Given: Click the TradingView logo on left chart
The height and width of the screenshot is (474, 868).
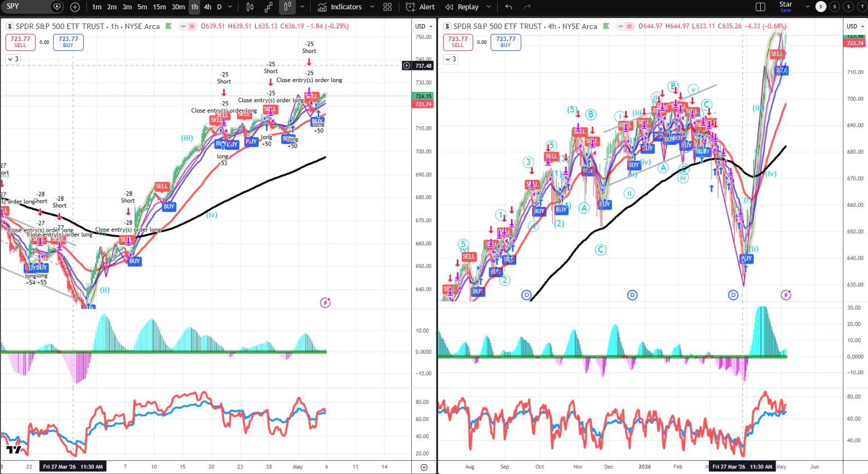Looking at the screenshot, I should pos(14,449).
